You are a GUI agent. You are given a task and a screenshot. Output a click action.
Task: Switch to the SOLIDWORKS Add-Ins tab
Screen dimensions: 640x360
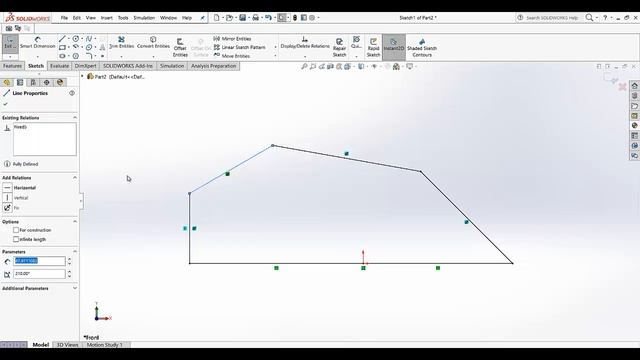(128, 66)
